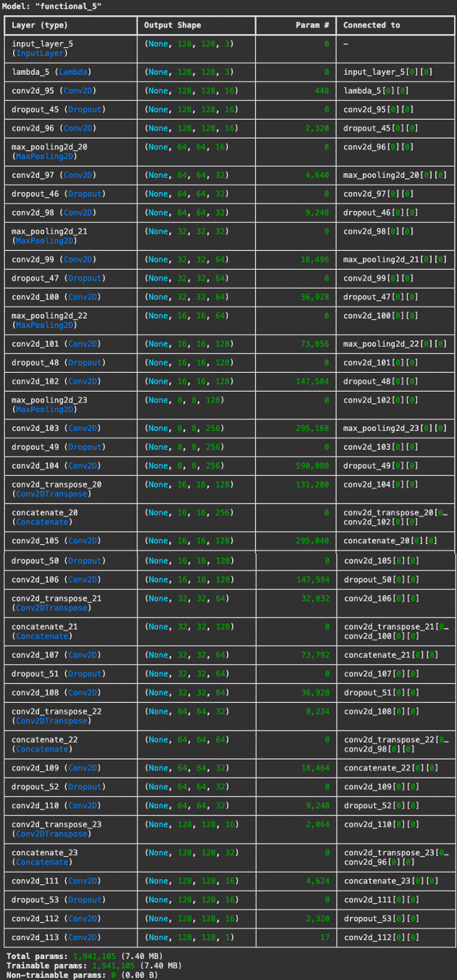Select the conv2d_108 (Conv2D) layer name
The width and height of the screenshot is (457, 980).
[56, 693]
